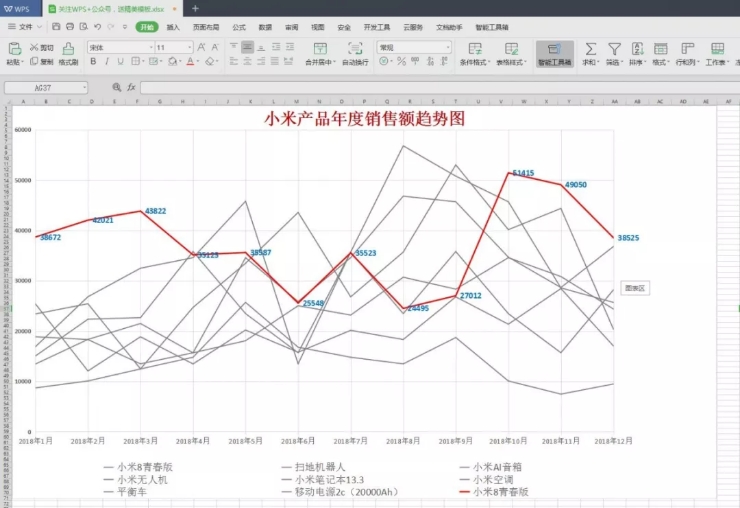Click the WPS home button
Image resolution: width=740 pixels, height=508 pixels.
[x=17, y=8]
